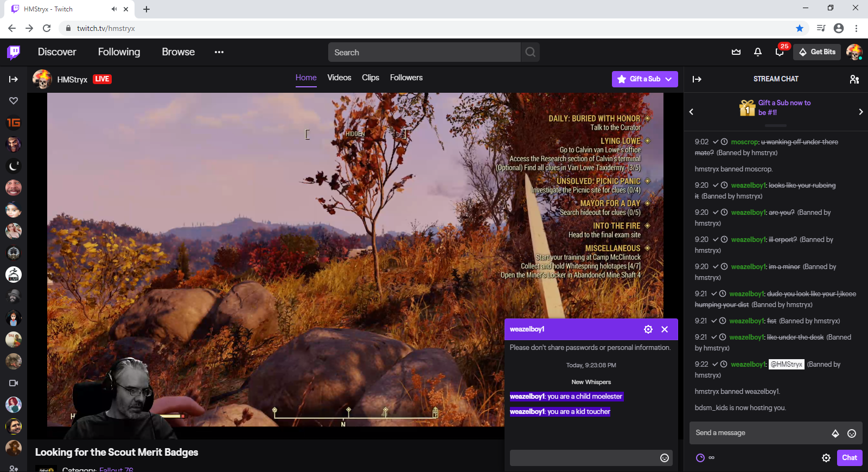Screen dimensions: 868x472
Task: Open the more options ellipsis menu
Action: click(219, 52)
